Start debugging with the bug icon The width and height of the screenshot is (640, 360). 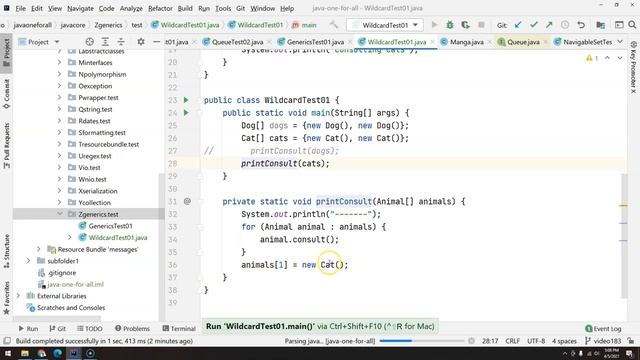[x=450, y=25]
